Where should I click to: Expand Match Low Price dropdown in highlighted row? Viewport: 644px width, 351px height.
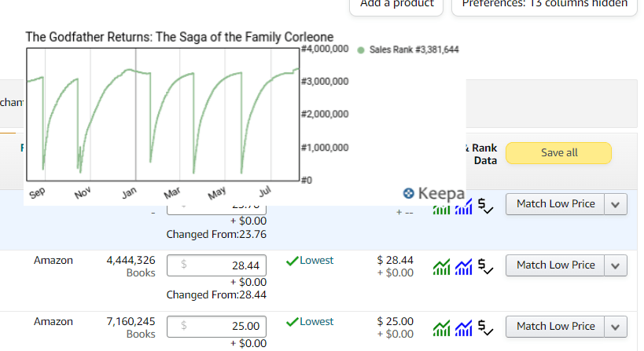(x=616, y=205)
